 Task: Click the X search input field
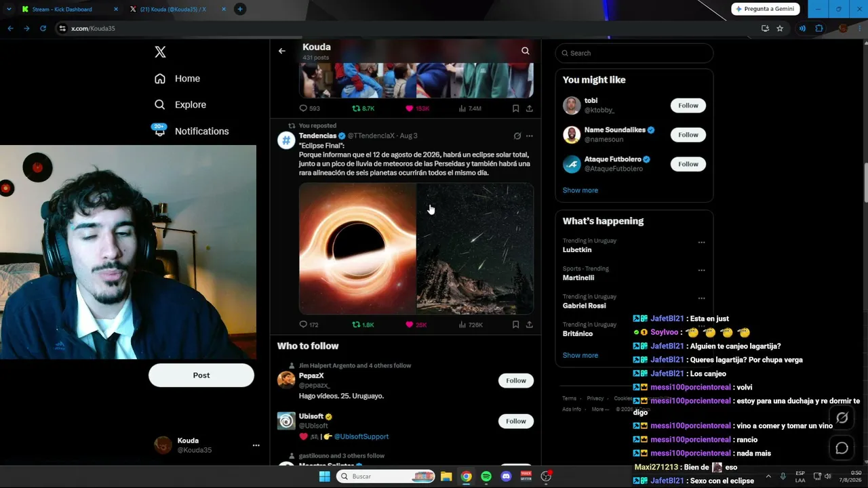[x=634, y=53]
